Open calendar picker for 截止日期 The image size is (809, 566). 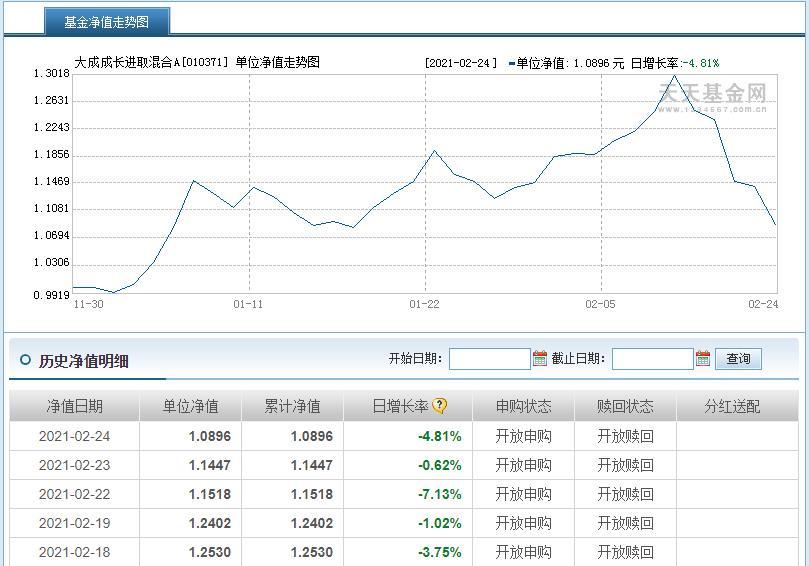pos(703,358)
